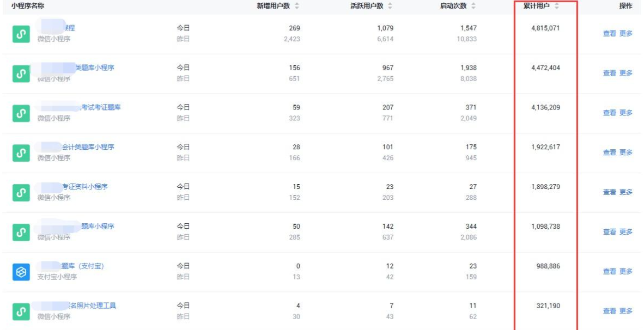
Task: Sort by 启动次数 column arrows
Action: tap(473, 6)
